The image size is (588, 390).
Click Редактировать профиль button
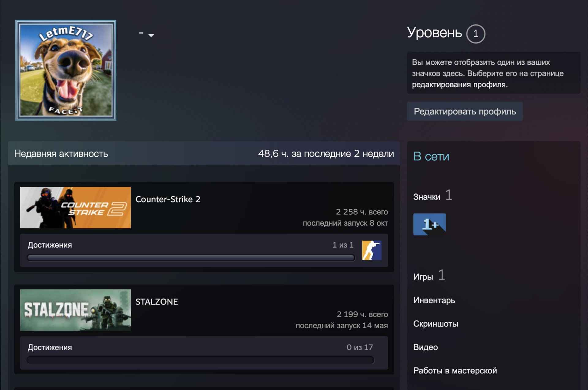pos(465,111)
